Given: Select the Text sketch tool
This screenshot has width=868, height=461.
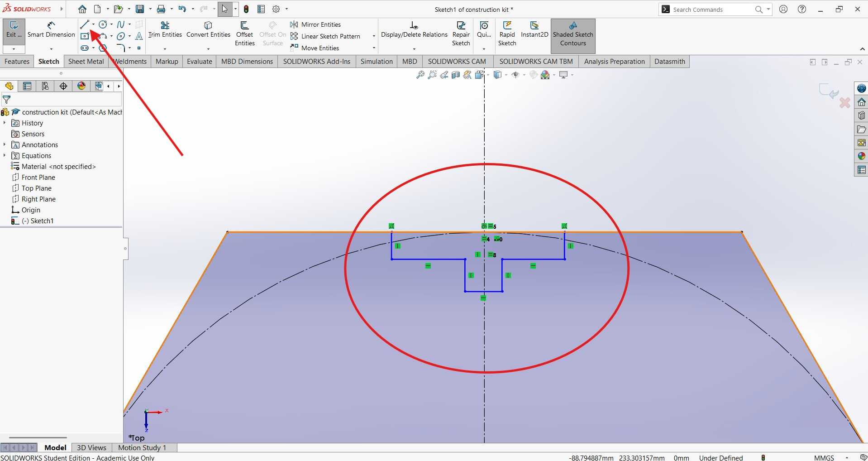Looking at the screenshot, I should coord(139,36).
